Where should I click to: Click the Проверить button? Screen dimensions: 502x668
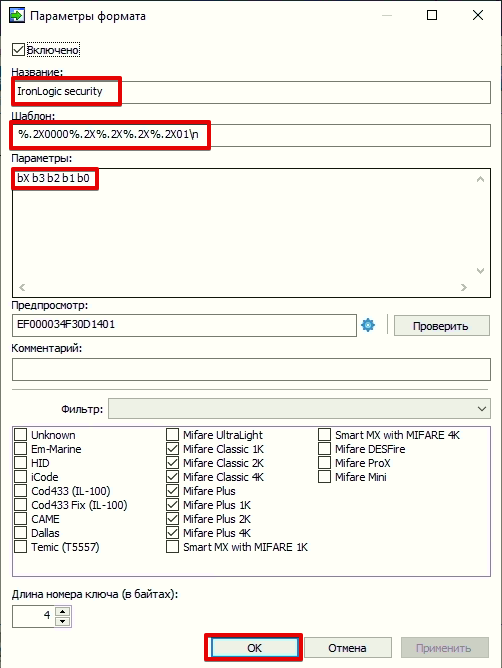441,326
